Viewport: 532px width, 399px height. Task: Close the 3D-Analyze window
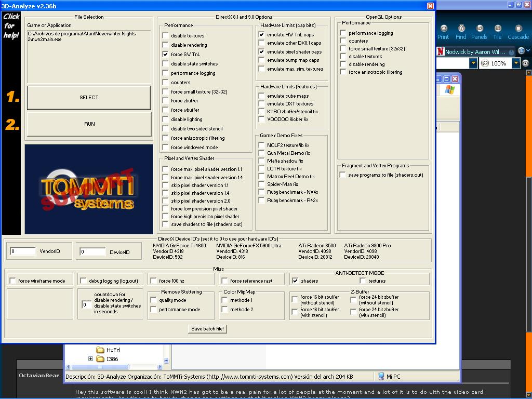[x=430, y=6]
